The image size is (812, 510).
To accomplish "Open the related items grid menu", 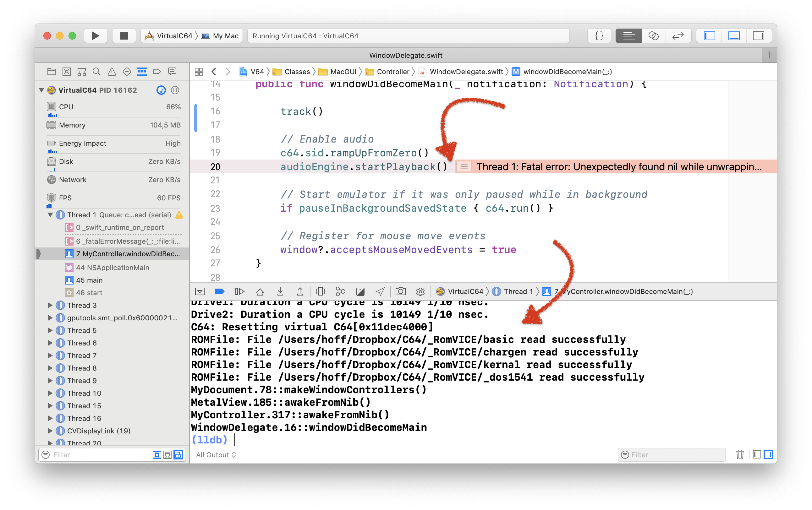I will (x=199, y=72).
